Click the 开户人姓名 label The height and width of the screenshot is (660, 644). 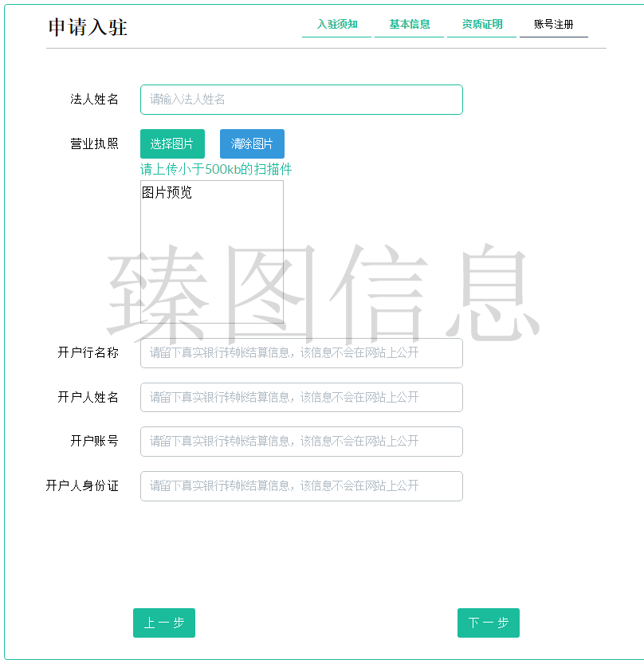pos(88,397)
